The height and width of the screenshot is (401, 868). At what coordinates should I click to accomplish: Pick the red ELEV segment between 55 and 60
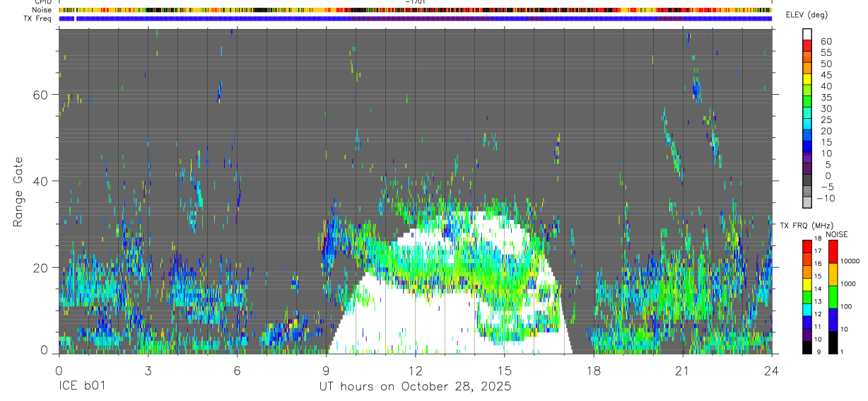(808, 45)
